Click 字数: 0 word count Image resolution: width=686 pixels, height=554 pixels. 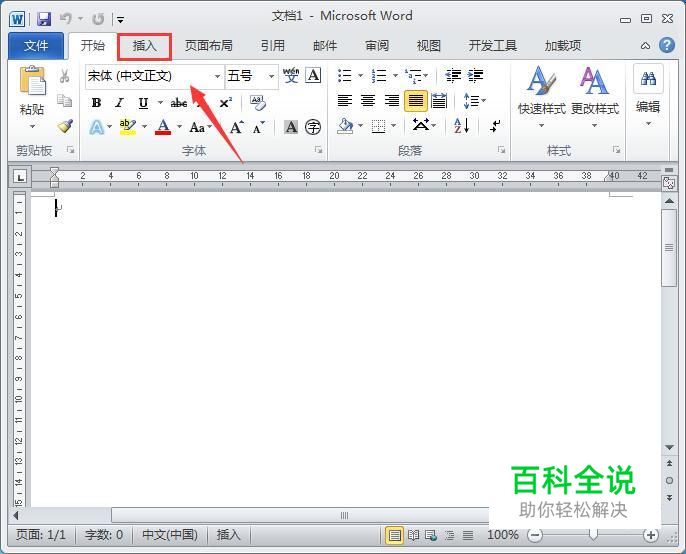pyautogui.click(x=104, y=535)
